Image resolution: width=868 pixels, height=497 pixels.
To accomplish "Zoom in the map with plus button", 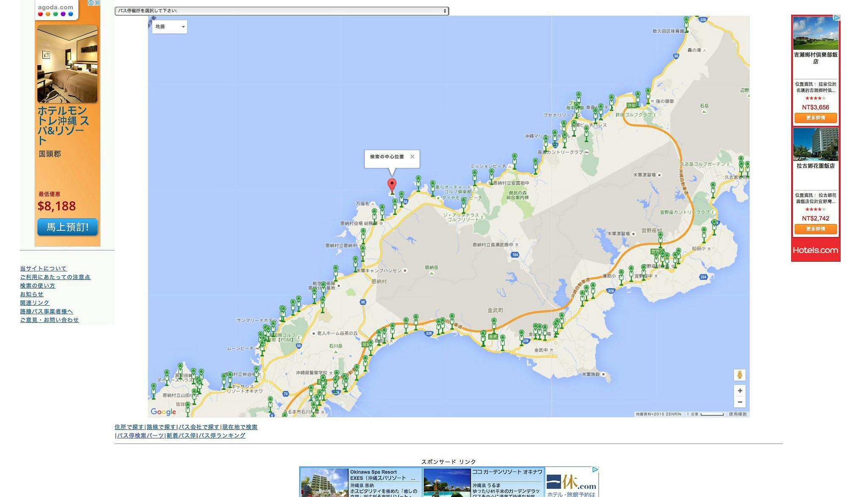I will (x=740, y=391).
